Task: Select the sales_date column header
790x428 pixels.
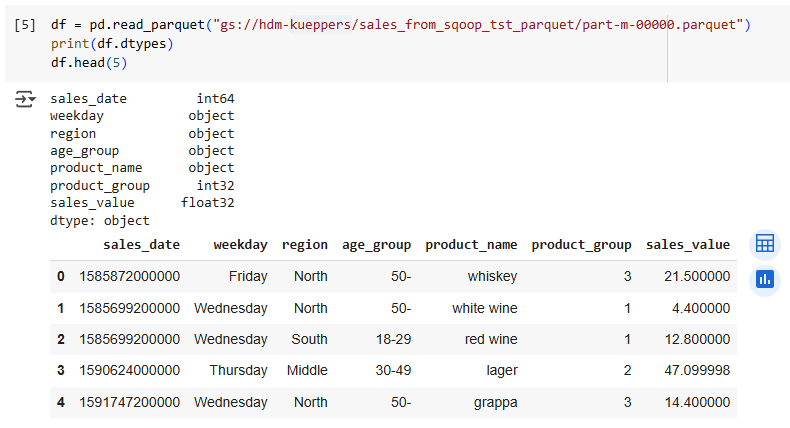Action: tap(142, 244)
